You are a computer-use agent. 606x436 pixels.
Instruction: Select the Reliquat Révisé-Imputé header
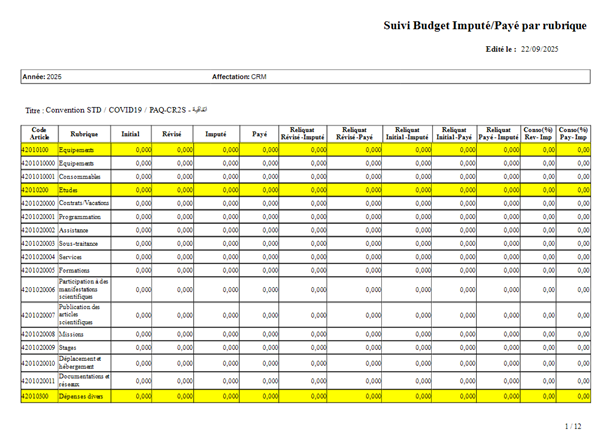tap(303, 134)
